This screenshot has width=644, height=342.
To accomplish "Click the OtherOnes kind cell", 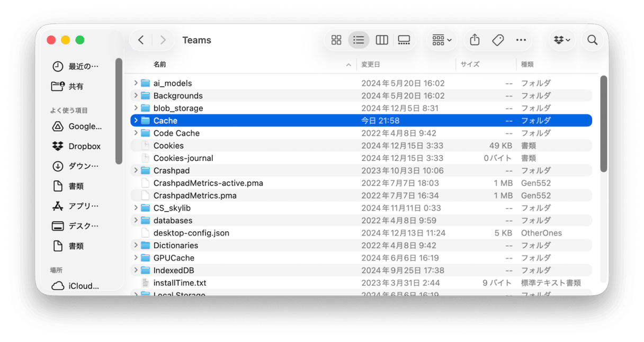I will (542, 233).
